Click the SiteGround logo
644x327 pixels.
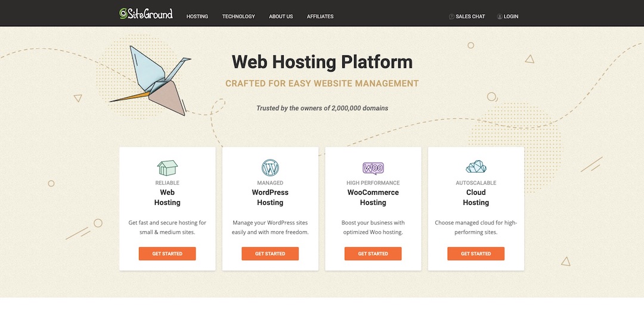146,14
